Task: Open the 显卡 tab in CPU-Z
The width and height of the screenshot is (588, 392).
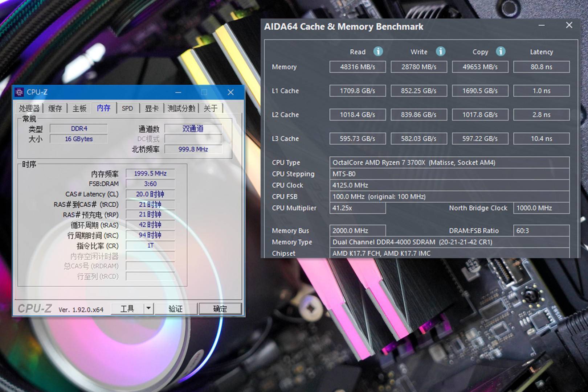Action: pyautogui.click(x=152, y=108)
